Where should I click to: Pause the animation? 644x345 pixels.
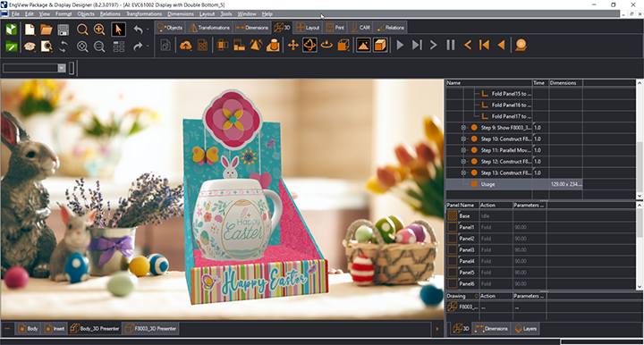coord(451,45)
